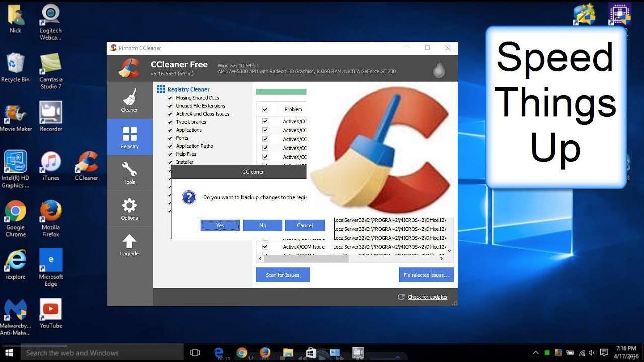Image resolution: width=644 pixels, height=362 pixels.
Task: Toggle the Unused File Extensions checkbox
Action: [170, 106]
